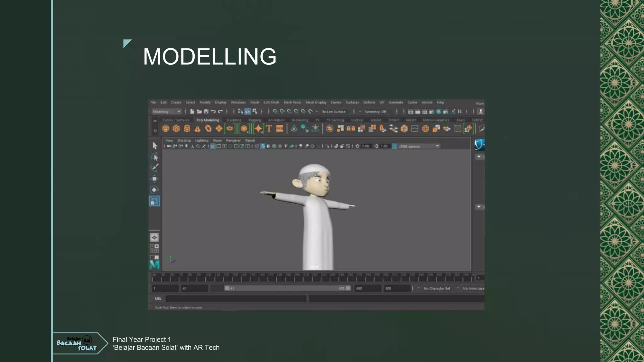Image resolution: width=644 pixels, height=362 pixels.
Task: Open the viewport Shading menu
Action: [184, 140]
